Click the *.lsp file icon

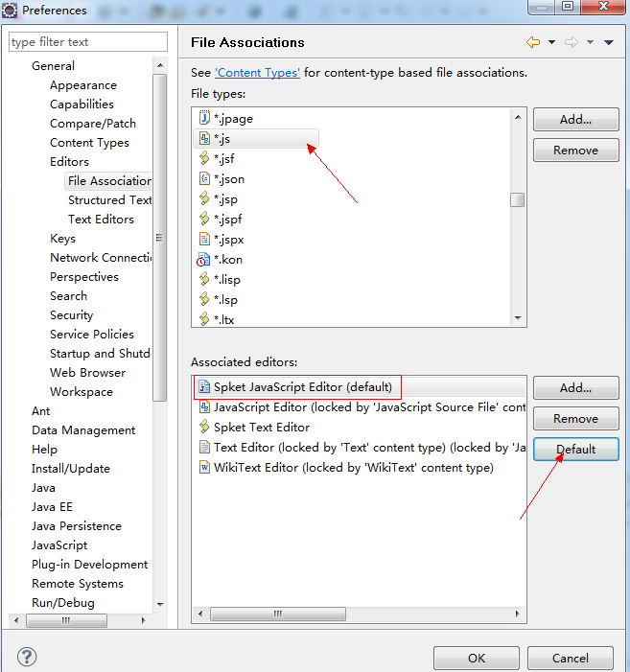click(204, 299)
